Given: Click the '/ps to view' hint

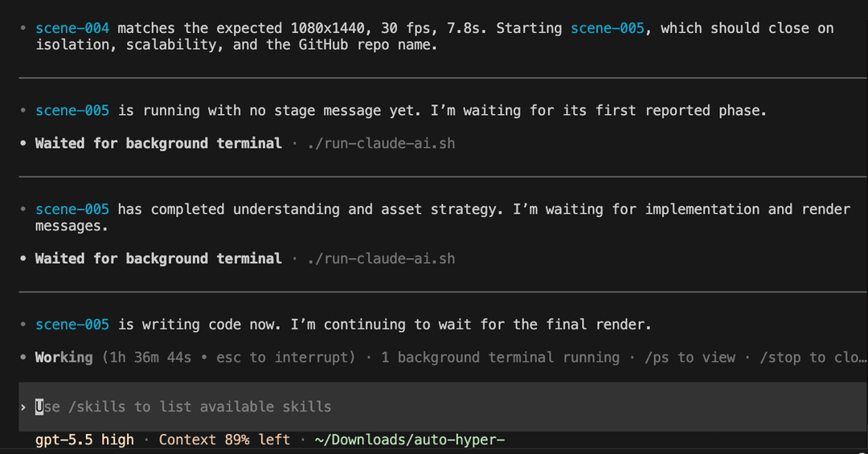Looking at the screenshot, I should pos(690,358).
